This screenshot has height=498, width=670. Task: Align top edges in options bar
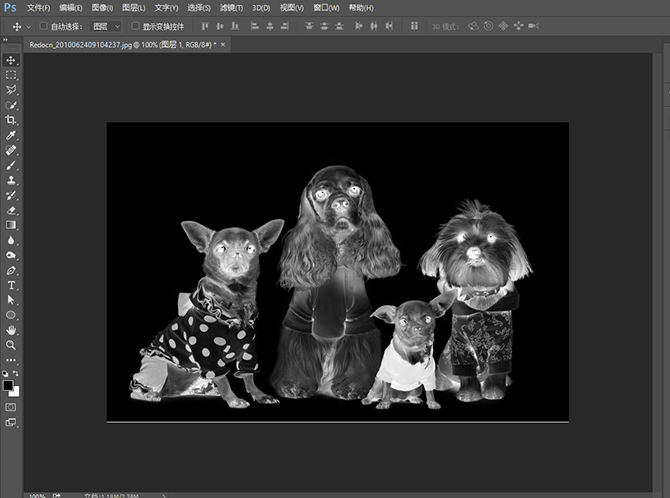(205, 27)
